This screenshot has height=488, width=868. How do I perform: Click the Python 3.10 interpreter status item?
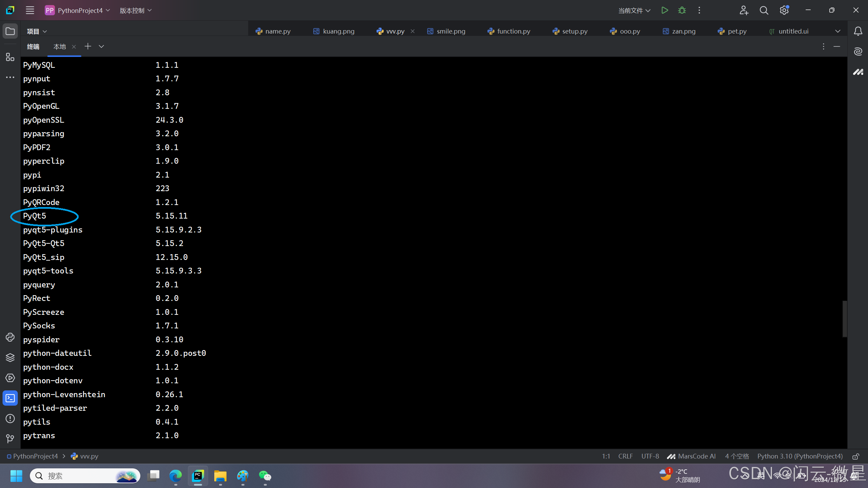coord(800,456)
